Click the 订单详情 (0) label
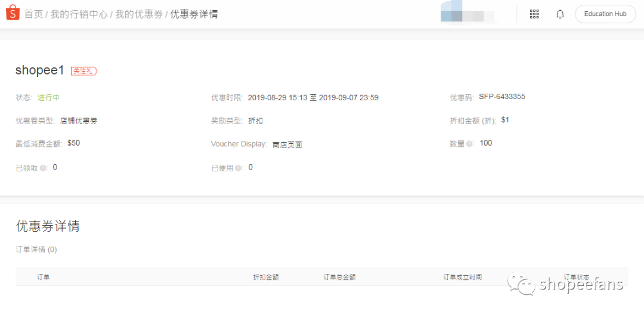Viewport: 644px width, 314px height. [x=36, y=250]
